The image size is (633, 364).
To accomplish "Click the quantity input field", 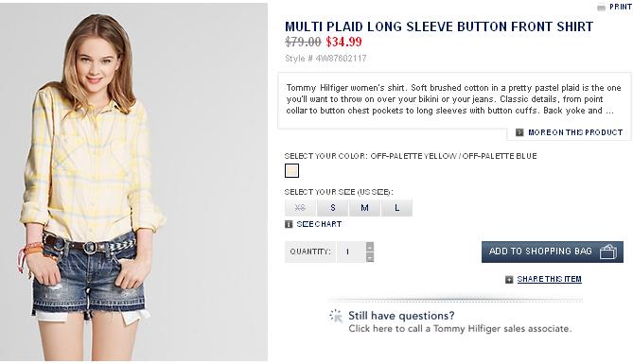I will pyautogui.click(x=351, y=251).
